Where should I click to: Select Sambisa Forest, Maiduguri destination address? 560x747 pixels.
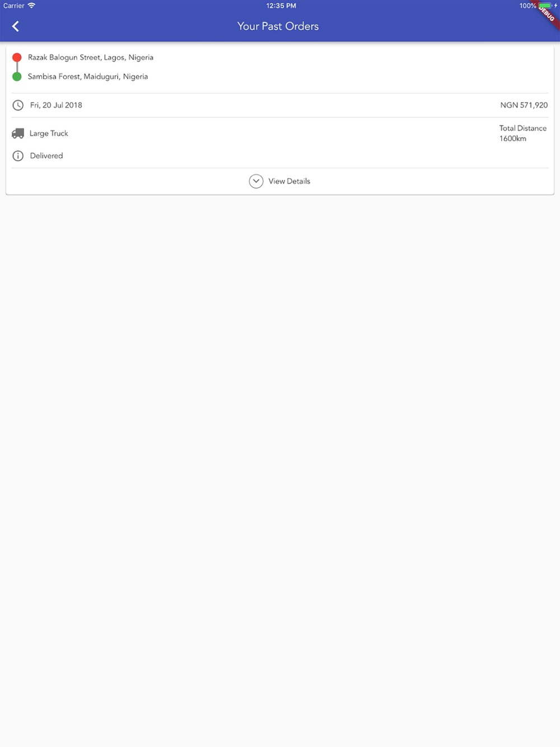click(88, 77)
